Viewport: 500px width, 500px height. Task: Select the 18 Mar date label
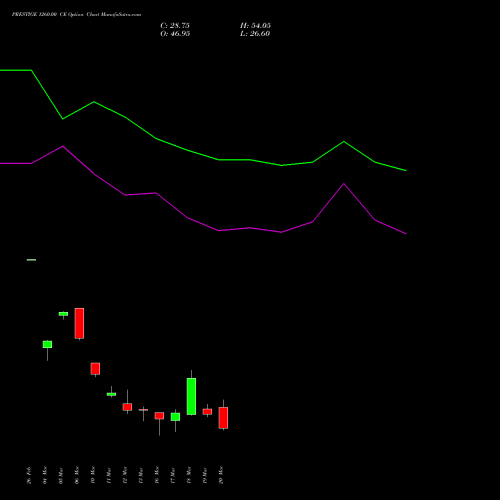click(189, 475)
